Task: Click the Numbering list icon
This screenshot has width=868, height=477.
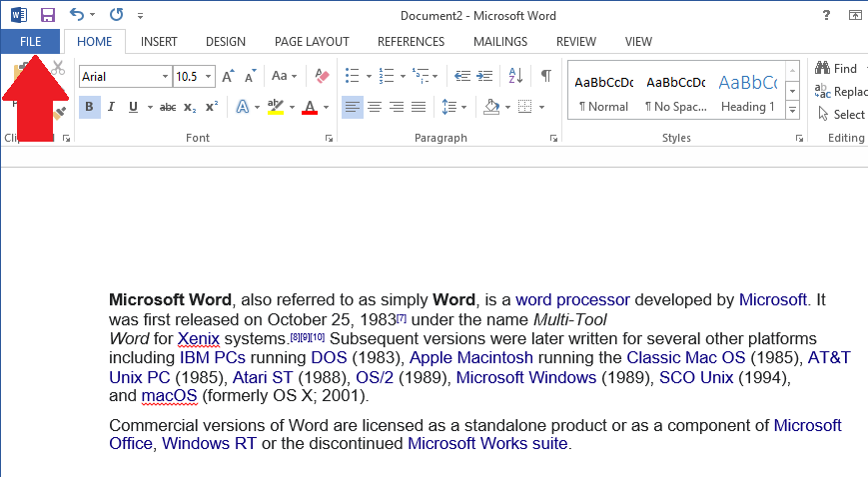Action: click(x=387, y=76)
